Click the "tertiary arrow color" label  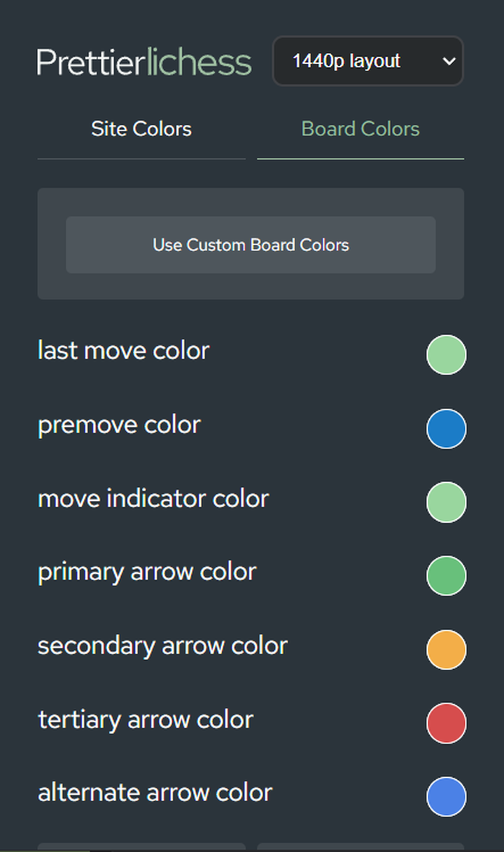(x=146, y=720)
